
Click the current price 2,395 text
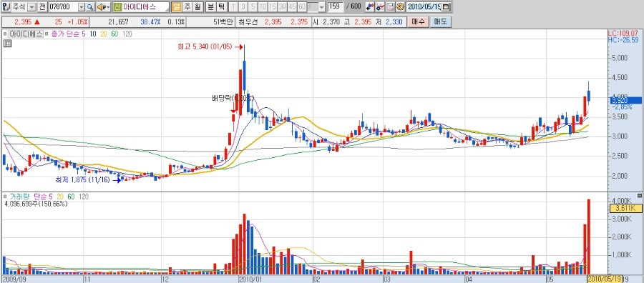pos(23,21)
